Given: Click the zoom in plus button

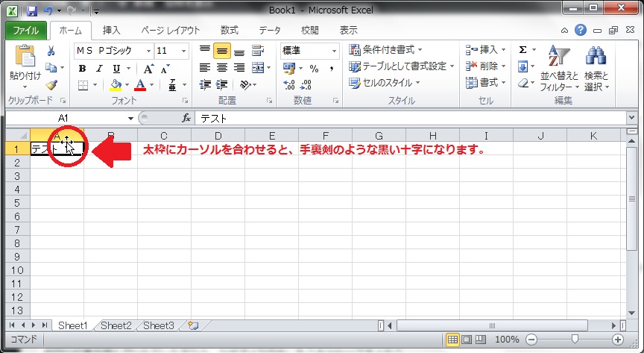Looking at the screenshot, I should (x=618, y=340).
